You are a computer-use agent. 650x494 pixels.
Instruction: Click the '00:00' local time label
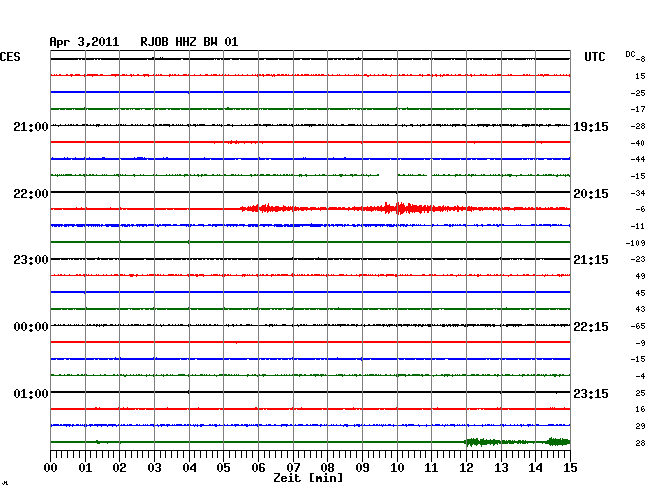31,327
